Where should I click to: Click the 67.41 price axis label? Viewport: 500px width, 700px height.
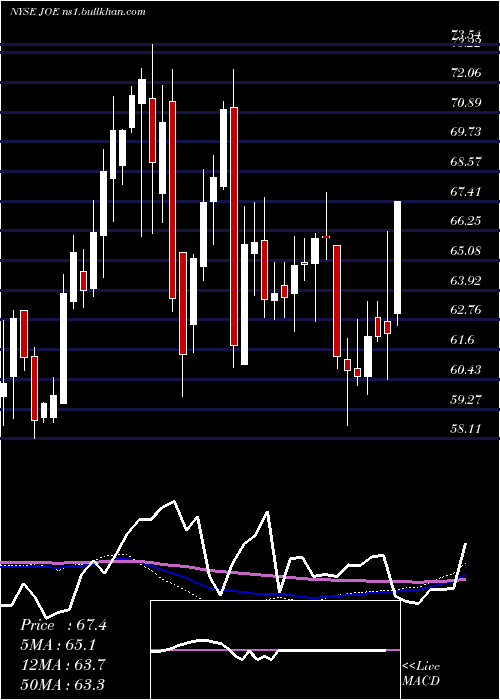tap(466, 192)
